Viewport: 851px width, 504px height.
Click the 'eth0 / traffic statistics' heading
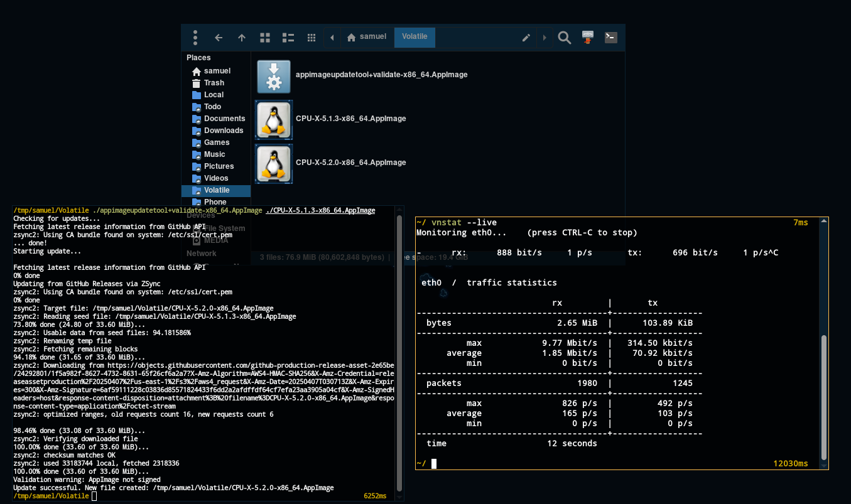(x=489, y=282)
